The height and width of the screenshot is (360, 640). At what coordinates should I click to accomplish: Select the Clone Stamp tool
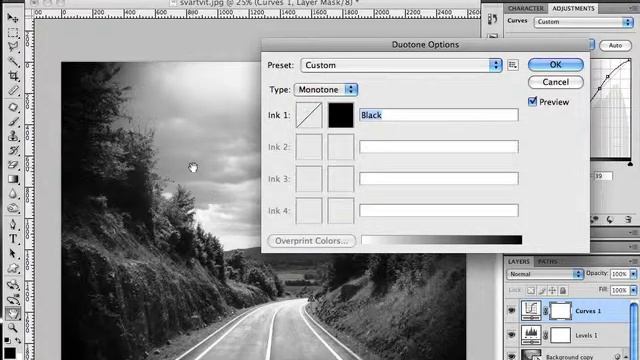tap(13, 136)
